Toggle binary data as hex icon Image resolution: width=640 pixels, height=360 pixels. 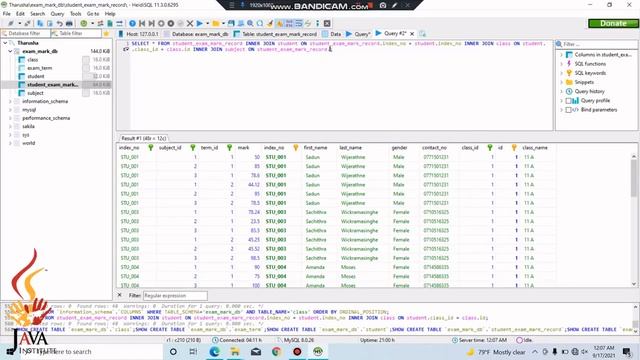point(289,24)
